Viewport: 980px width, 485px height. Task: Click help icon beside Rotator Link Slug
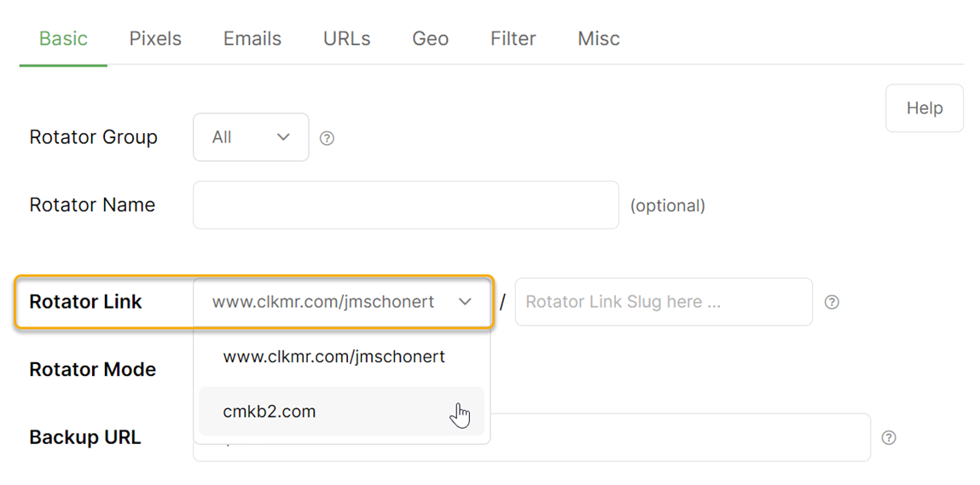(x=832, y=302)
